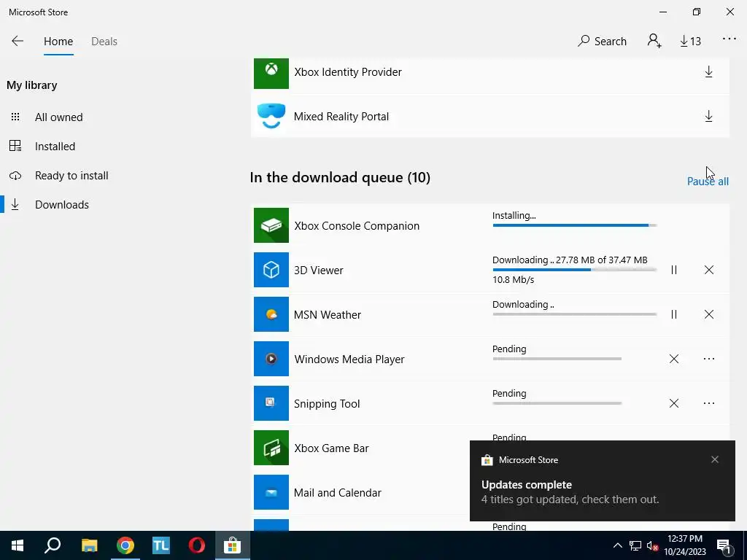
Task: Click the 3D Viewer download progress bar
Action: click(575, 270)
